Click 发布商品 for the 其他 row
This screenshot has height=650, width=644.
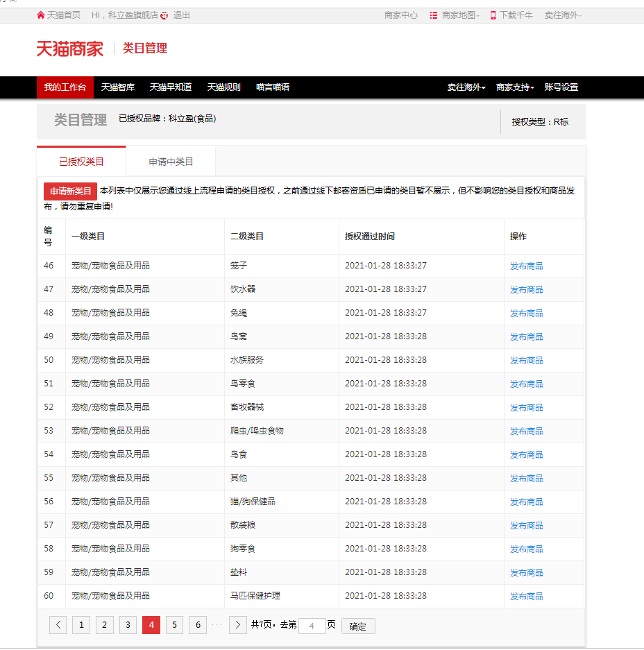click(x=526, y=479)
